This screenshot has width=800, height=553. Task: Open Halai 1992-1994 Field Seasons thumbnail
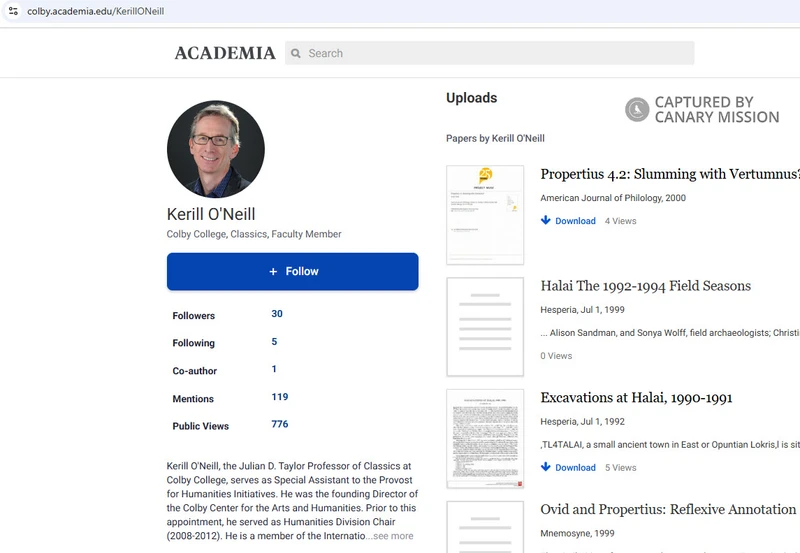click(x=485, y=327)
